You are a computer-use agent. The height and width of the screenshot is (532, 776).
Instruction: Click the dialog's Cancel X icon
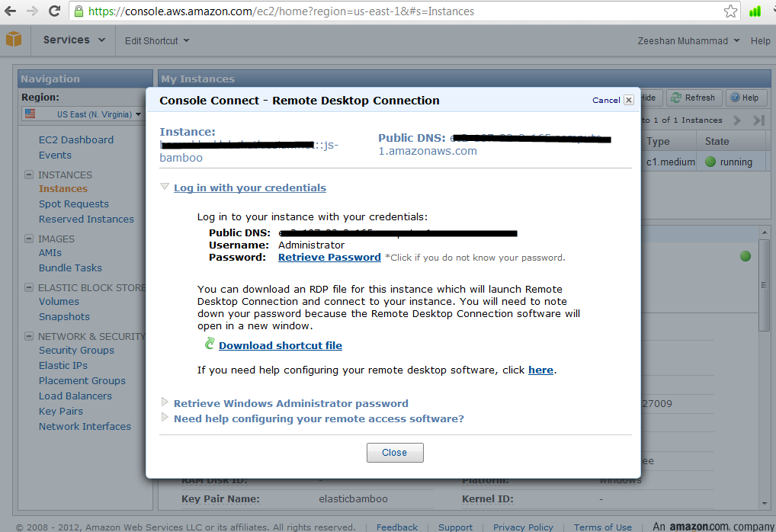628,100
